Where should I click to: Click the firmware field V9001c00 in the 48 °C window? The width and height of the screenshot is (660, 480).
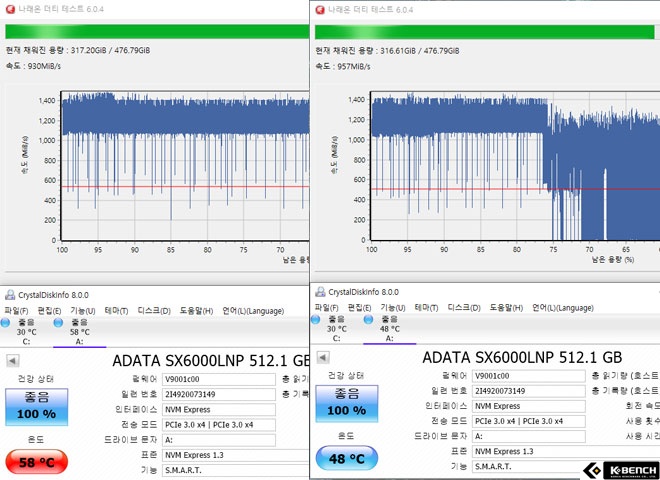pyautogui.click(x=529, y=376)
